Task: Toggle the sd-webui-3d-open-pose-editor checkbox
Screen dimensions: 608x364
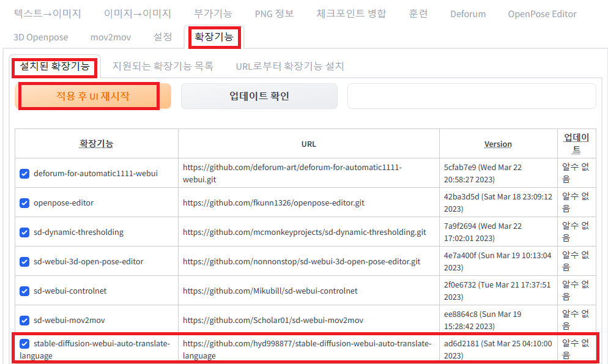Action: [x=24, y=262]
